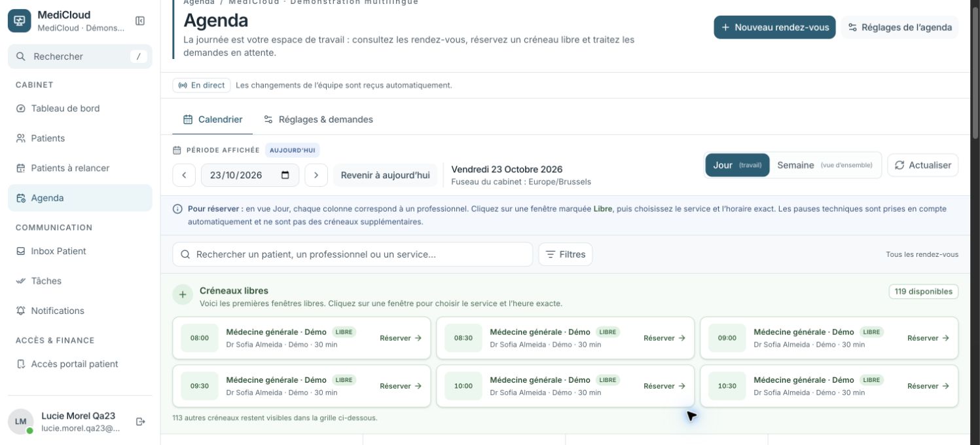Switch to Calendrier tab
This screenshot has height=445, width=980.
[213, 119]
